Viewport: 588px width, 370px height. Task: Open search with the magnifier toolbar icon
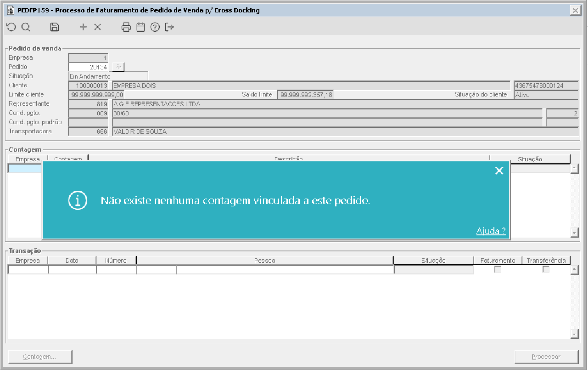tap(26, 27)
